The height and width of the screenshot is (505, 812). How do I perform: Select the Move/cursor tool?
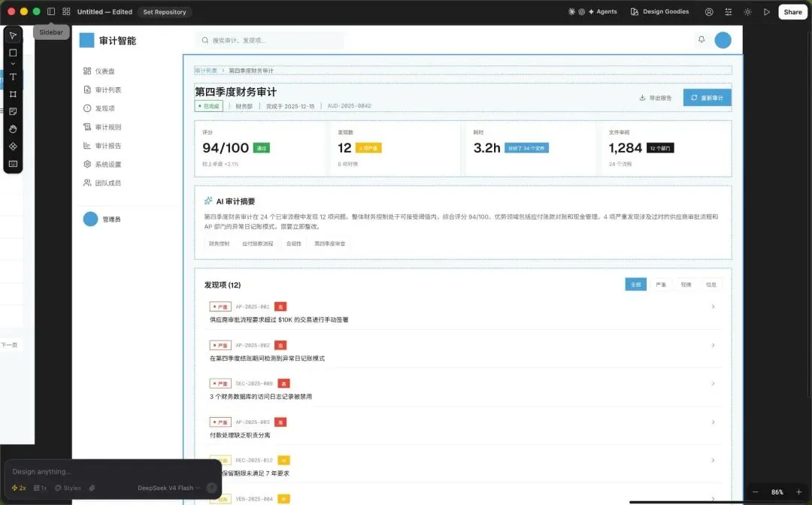tap(13, 36)
